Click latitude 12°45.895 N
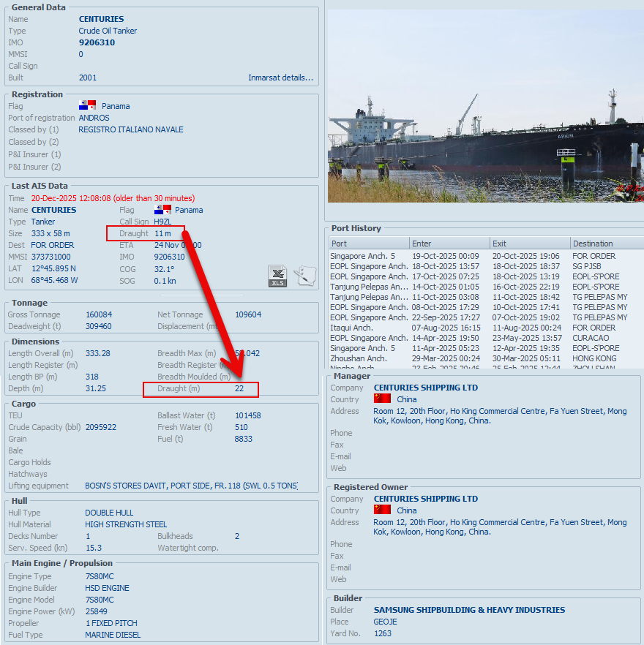This screenshot has width=644, height=645. point(53,268)
